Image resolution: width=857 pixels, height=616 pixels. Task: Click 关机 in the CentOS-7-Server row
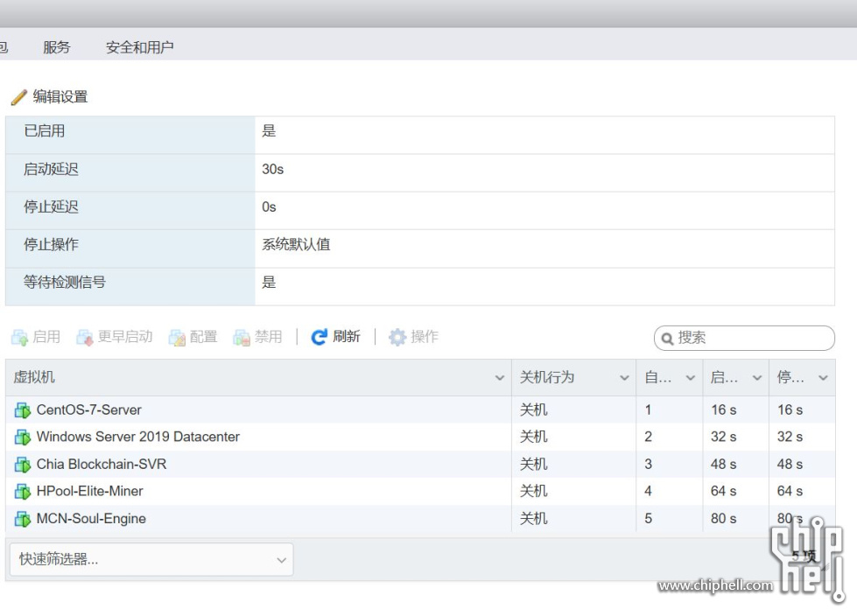tap(533, 410)
